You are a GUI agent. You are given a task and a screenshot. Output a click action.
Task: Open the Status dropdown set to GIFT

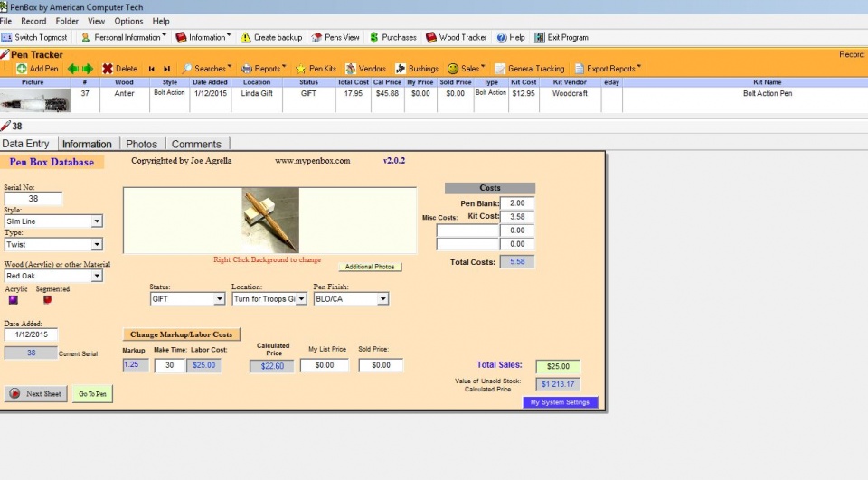(x=219, y=299)
